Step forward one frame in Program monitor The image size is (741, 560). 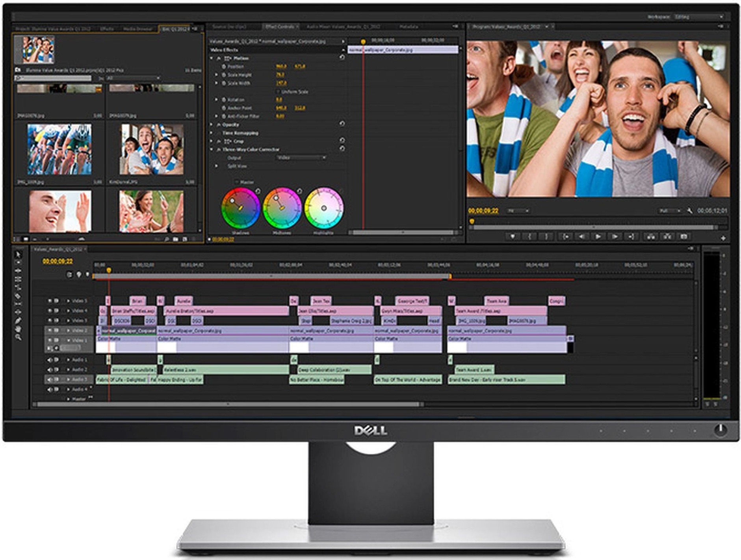615,236
